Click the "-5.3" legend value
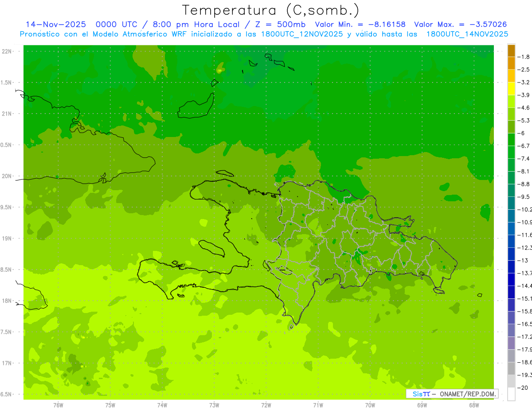532x411 pixels. [x=524, y=121]
